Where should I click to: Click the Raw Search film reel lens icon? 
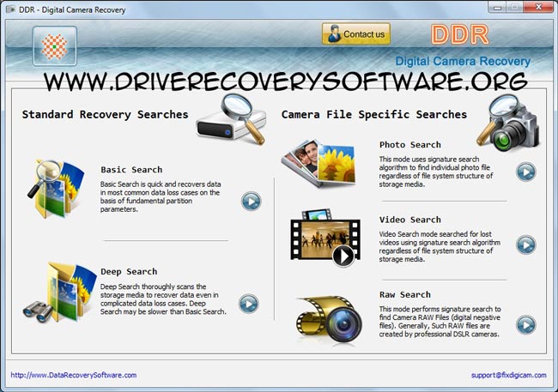[329, 319]
